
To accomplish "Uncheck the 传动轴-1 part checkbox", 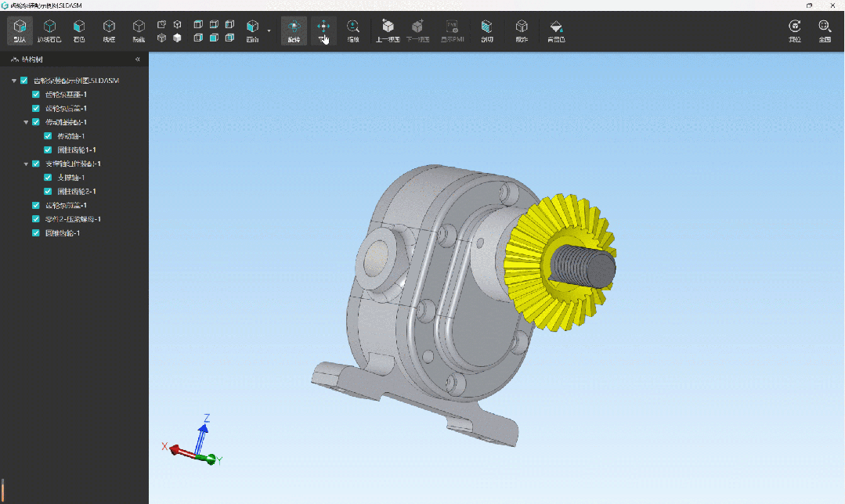I will 48,136.
